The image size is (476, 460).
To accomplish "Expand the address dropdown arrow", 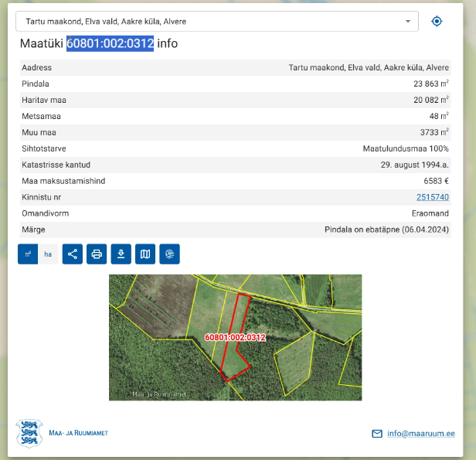I will pos(408,22).
